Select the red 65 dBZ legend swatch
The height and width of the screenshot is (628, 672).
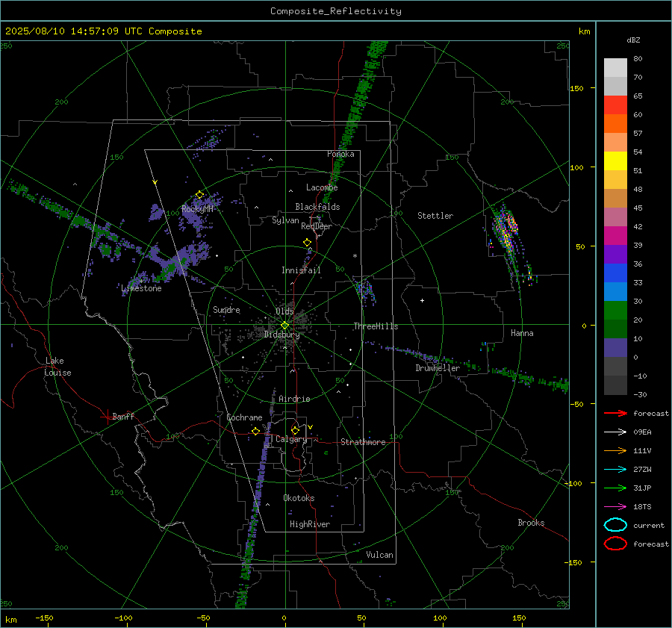(x=615, y=105)
